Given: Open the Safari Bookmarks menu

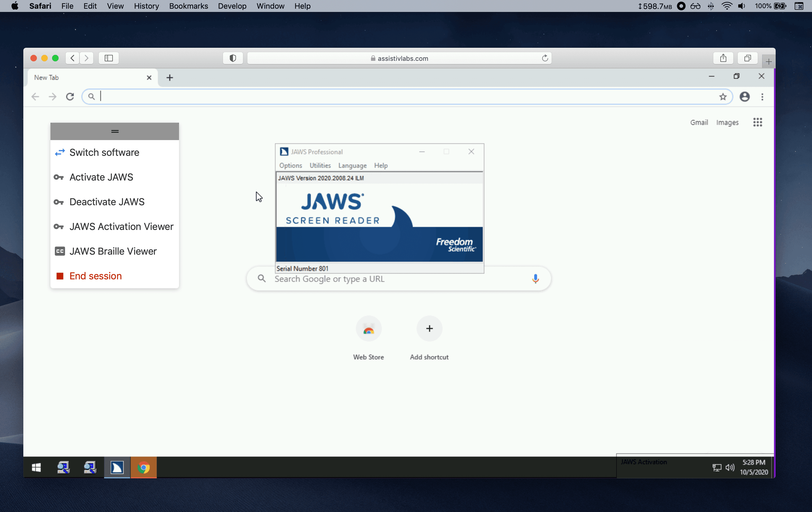Looking at the screenshot, I should 188,6.
